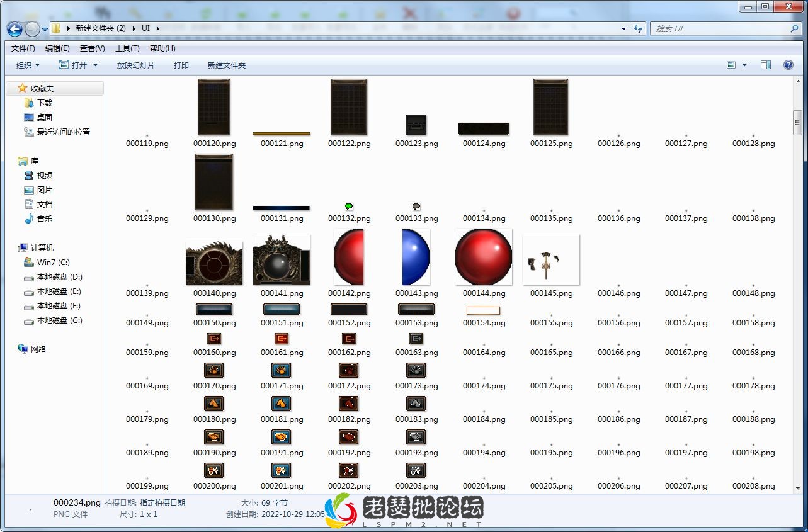Select dark grid panel 000122.png

(349, 107)
